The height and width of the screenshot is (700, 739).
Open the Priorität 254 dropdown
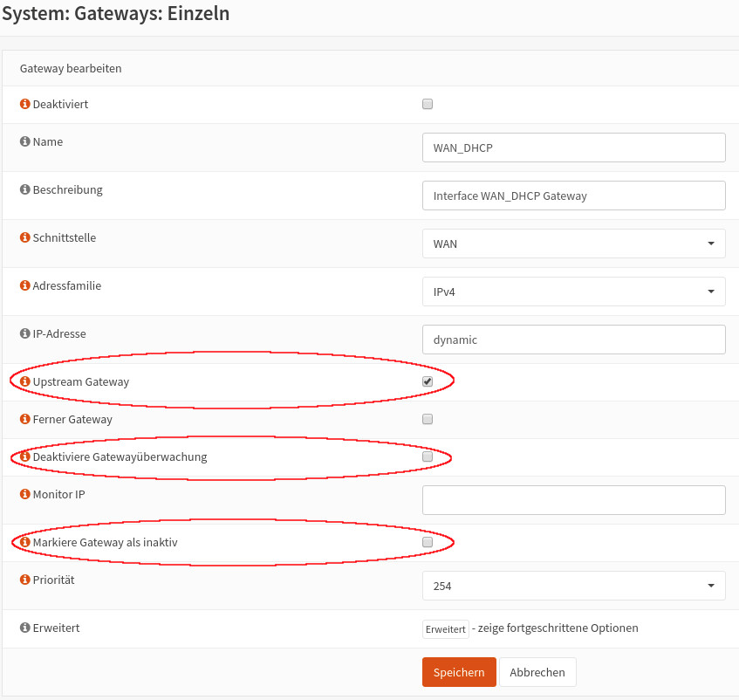pos(573,586)
